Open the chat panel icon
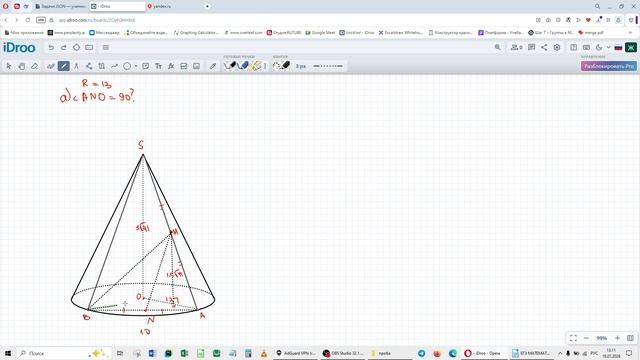Viewport: 640px width, 360px height. (531, 47)
